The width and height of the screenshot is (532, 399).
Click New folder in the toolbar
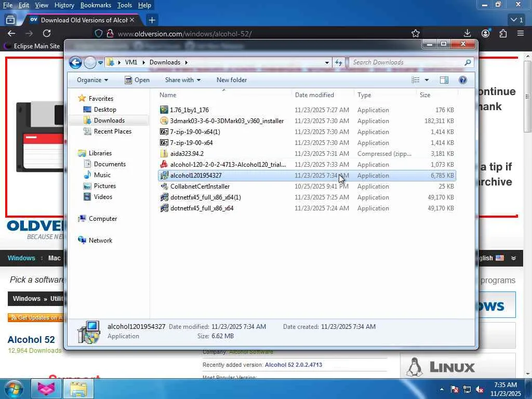(231, 80)
